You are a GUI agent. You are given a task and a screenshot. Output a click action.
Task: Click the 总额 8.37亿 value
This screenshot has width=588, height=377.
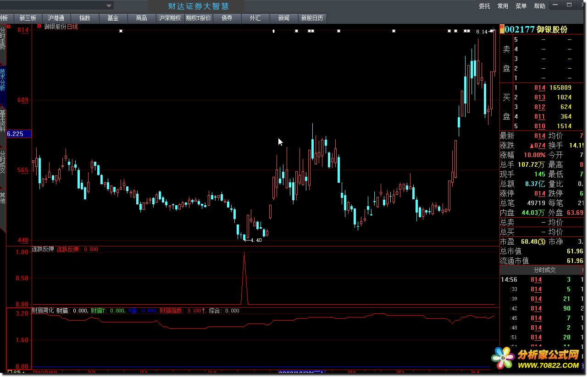[535, 184]
